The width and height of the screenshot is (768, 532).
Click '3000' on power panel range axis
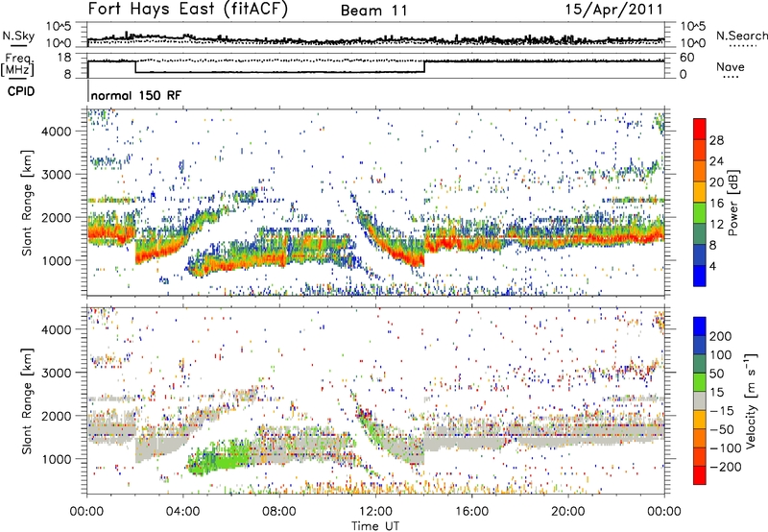pos(57,175)
